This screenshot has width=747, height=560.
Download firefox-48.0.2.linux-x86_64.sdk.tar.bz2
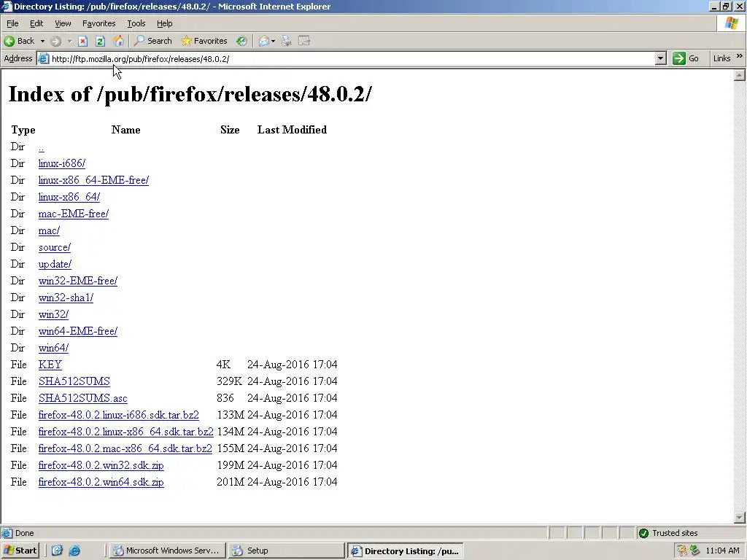click(x=125, y=432)
